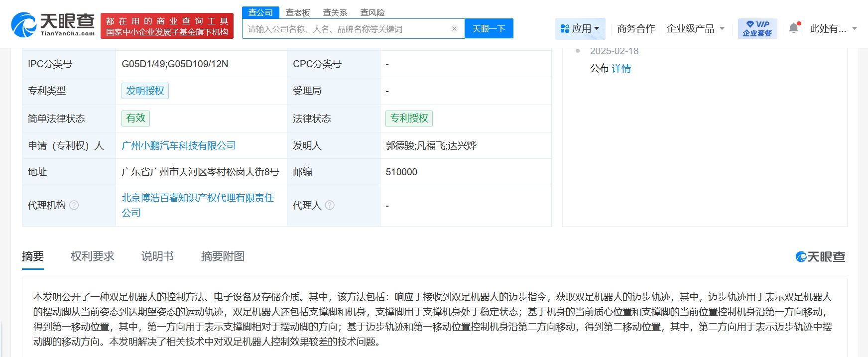The height and width of the screenshot is (357, 868).
Task: Click help icon next to 代理机构
Action: pyautogui.click(x=74, y=205)
